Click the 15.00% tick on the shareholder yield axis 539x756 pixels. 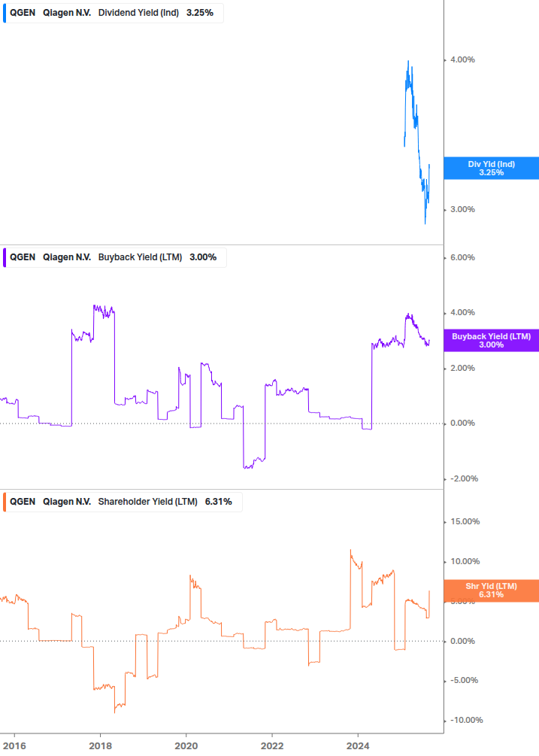tap(465, 522)
